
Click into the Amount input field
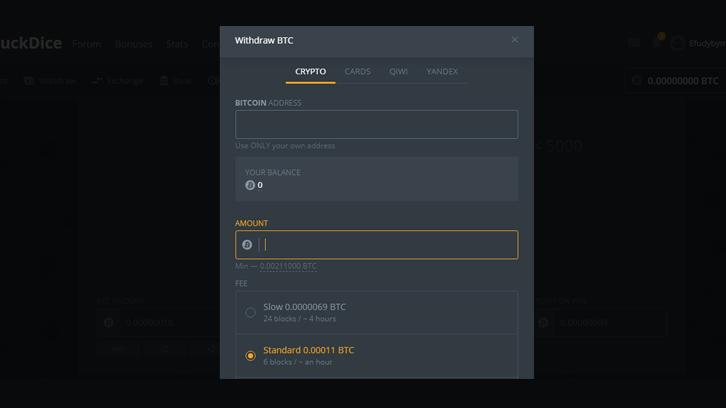376,245
